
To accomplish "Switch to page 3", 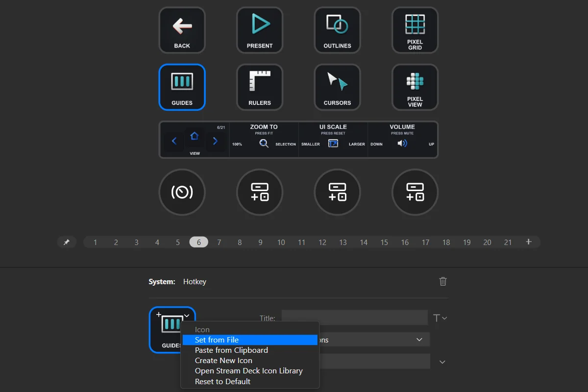I will click(x=137, y=242).
